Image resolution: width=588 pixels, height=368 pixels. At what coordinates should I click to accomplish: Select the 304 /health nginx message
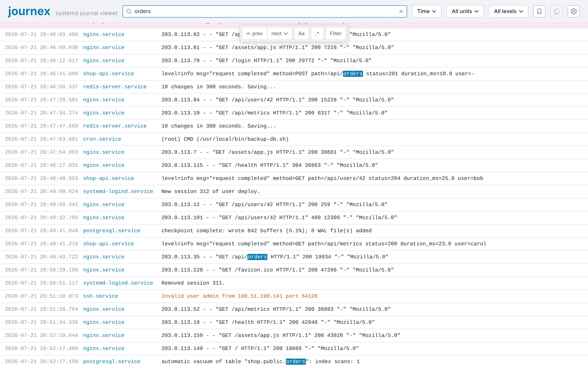[x=270, y=165]
